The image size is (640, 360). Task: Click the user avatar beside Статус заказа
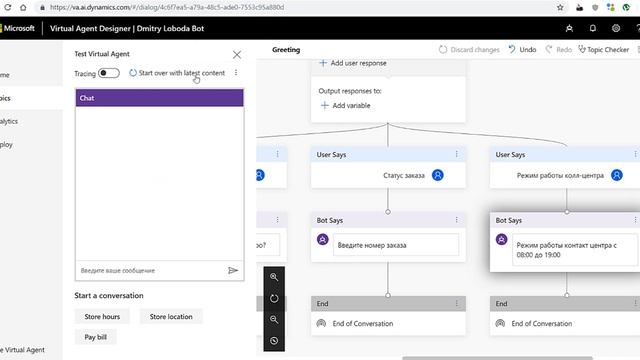438,176
